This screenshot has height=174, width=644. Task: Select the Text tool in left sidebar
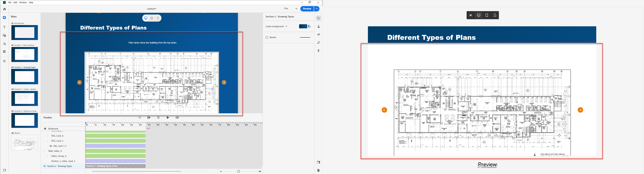pyautogui.click(x=5, y=27)
